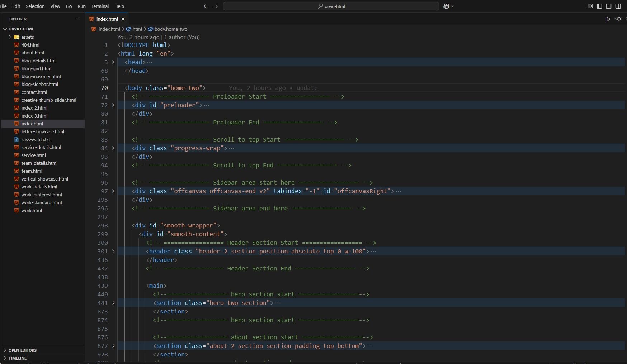This screenshot has height=364, width=627.
Task: Open the Run menu
Action: [81, 6]
